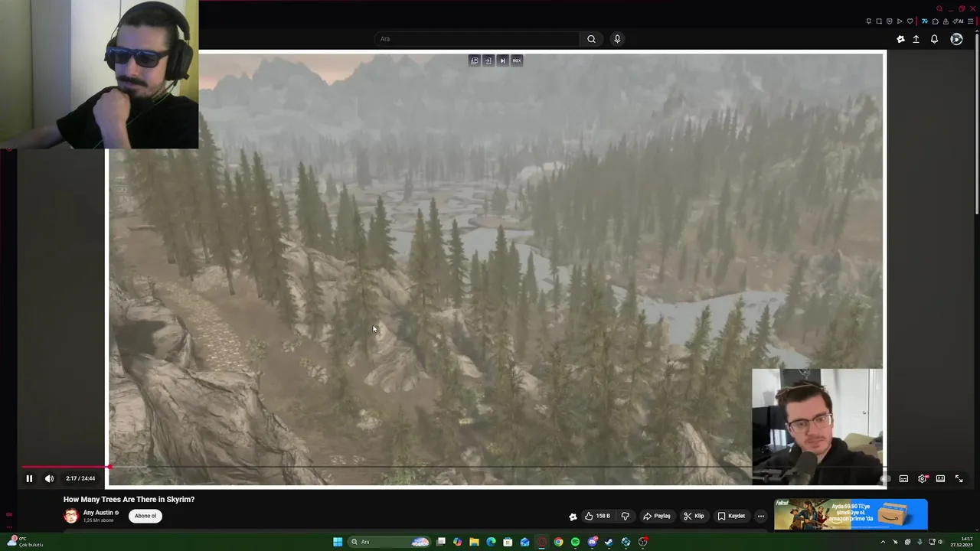Open Steam from taskbar
The image size is (980, 551).
pos(609,542)
